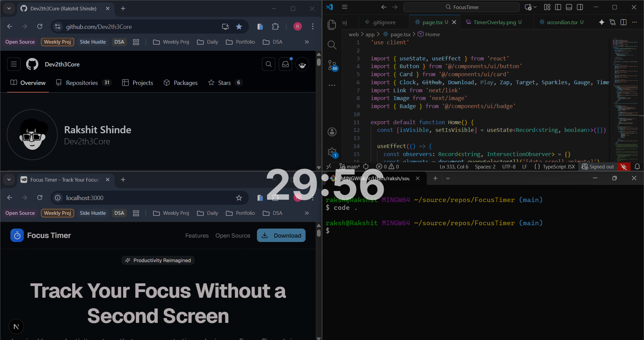Click the Copilot sparkle icon in the editor toolbar
This screenshot has height=340, width=644.
tap(601, 22)
